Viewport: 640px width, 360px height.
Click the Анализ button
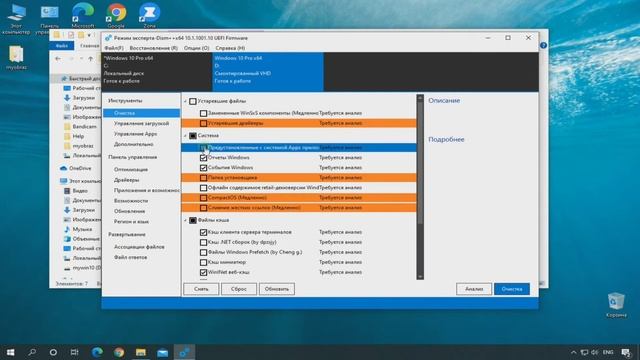pyautogui.click(x=474, y=289)
